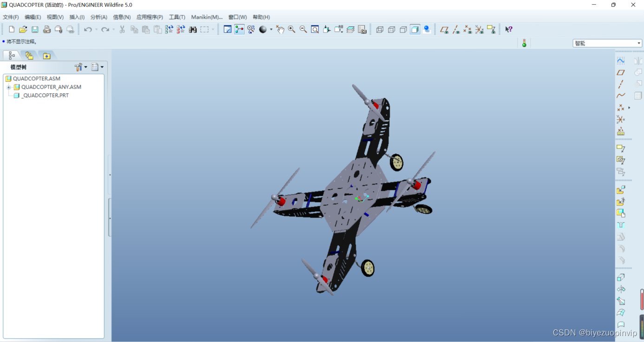644x342 pixels.
Task: Select QUADCOPTER_ANY.ASM in model tree
Action: [x=51, y=87]
